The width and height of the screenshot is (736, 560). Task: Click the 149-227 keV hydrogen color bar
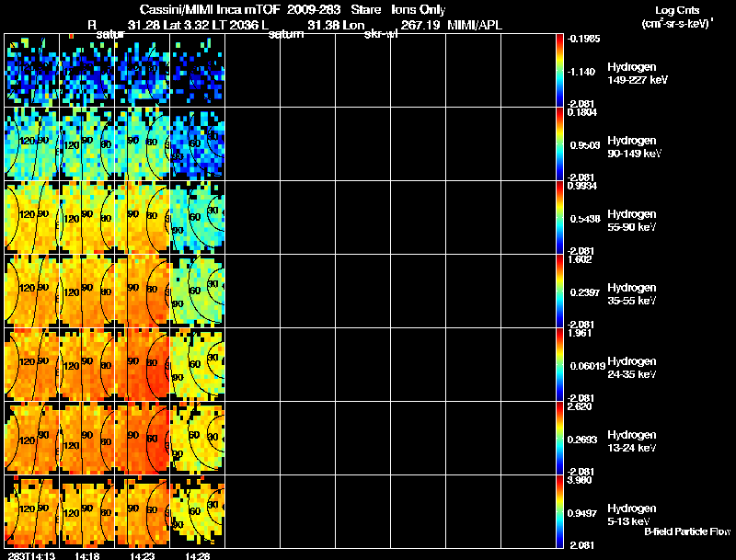(x=560, y=70)
